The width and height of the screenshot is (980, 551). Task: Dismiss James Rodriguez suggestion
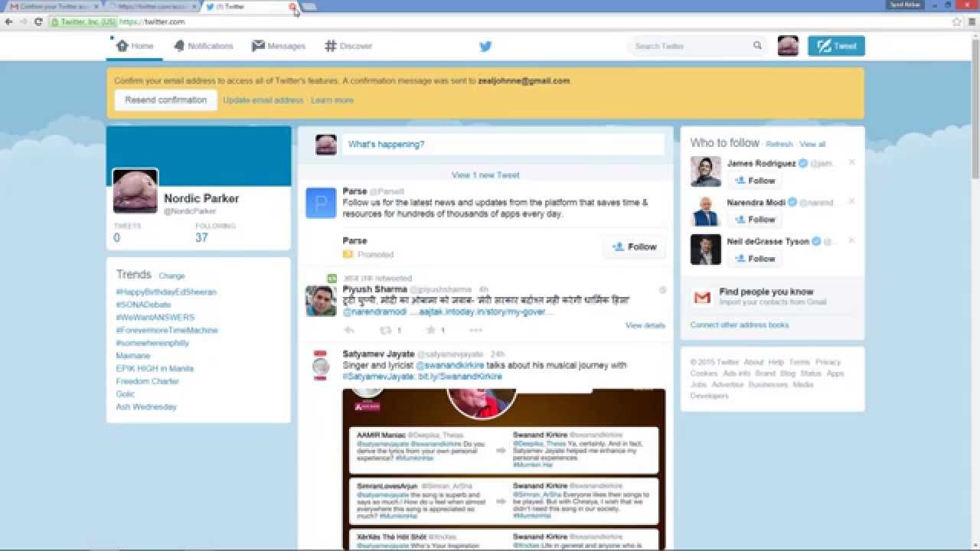(851, 162)
